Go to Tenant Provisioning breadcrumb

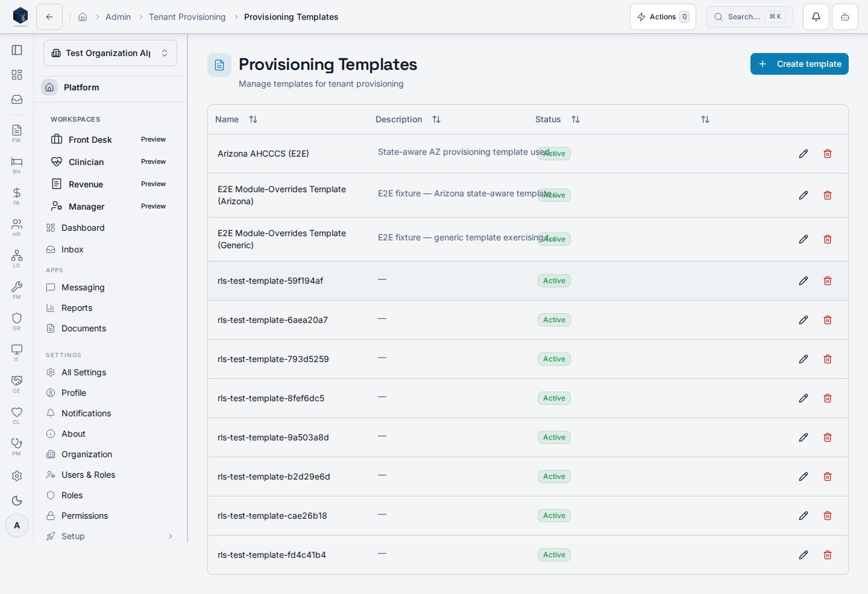tap(187, 17)
